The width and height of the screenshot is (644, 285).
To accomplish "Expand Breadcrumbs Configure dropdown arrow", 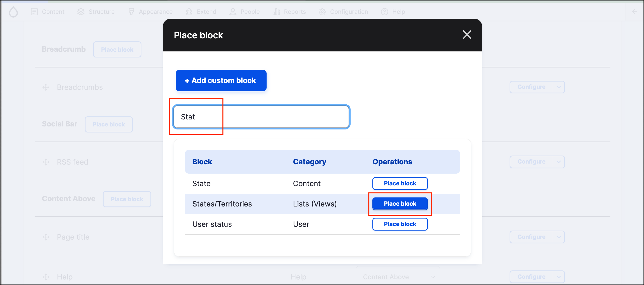I will click(x=558, y=87).
